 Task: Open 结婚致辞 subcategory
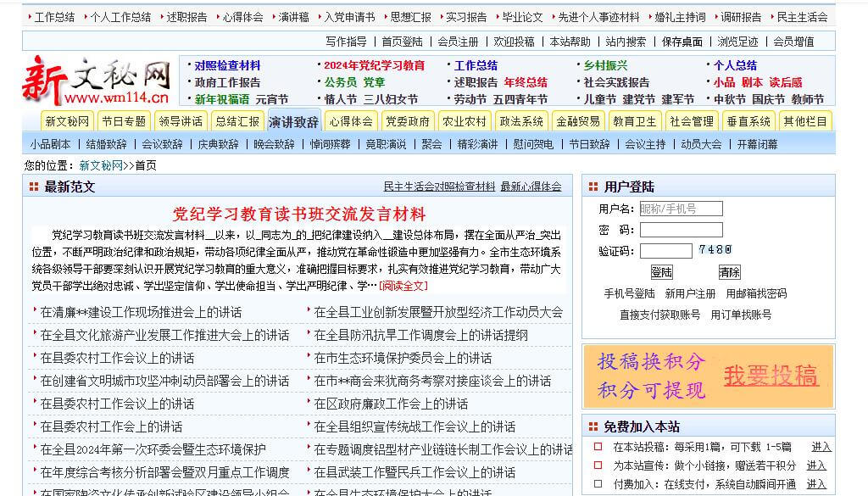[106, 144]
